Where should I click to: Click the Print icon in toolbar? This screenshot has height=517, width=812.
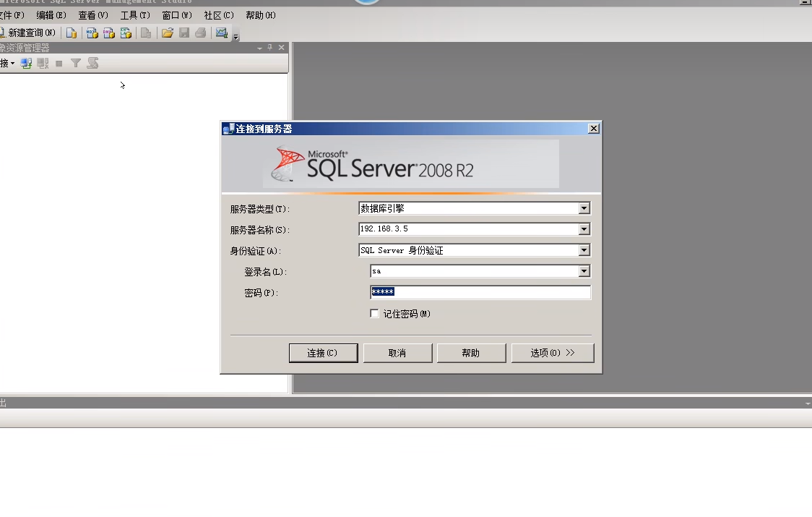200,33
